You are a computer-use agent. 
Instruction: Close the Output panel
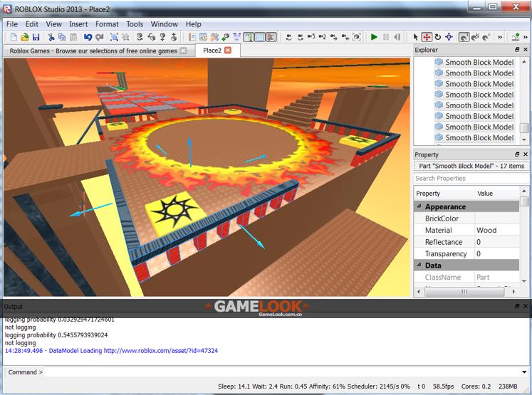(x=526, y=306)
